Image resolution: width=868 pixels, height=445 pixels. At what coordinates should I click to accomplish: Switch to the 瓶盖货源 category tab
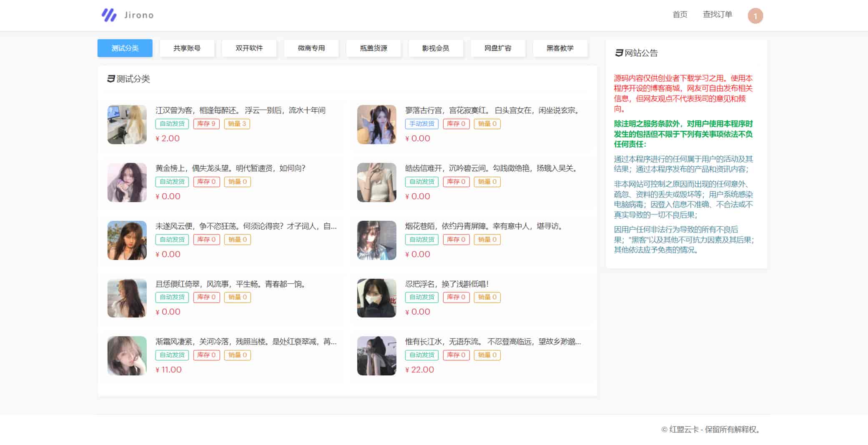(x=374, y=48)
